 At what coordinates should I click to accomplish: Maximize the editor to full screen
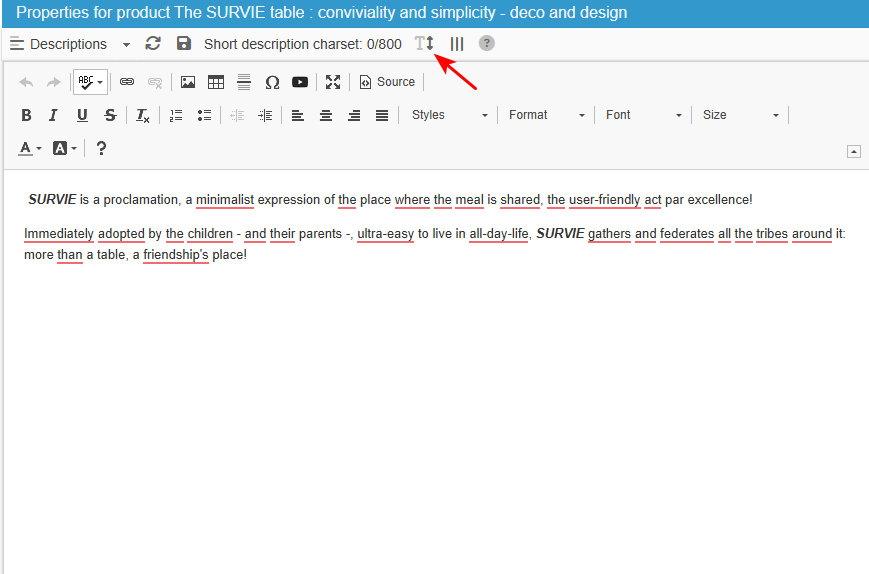[333, 82]
